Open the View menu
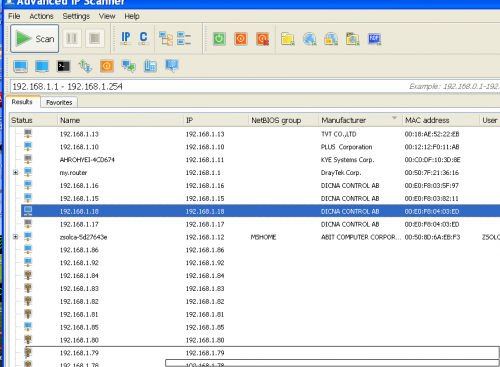 [107, 16]
